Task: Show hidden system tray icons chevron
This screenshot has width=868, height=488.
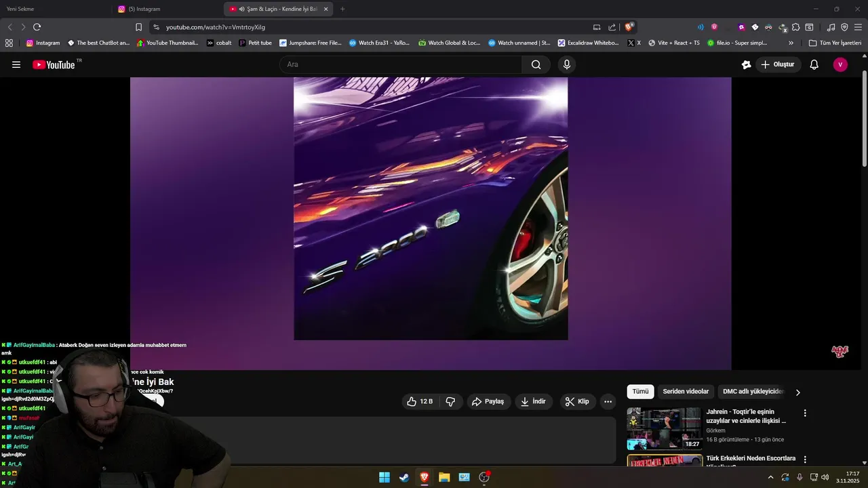Action: [770, 477]
